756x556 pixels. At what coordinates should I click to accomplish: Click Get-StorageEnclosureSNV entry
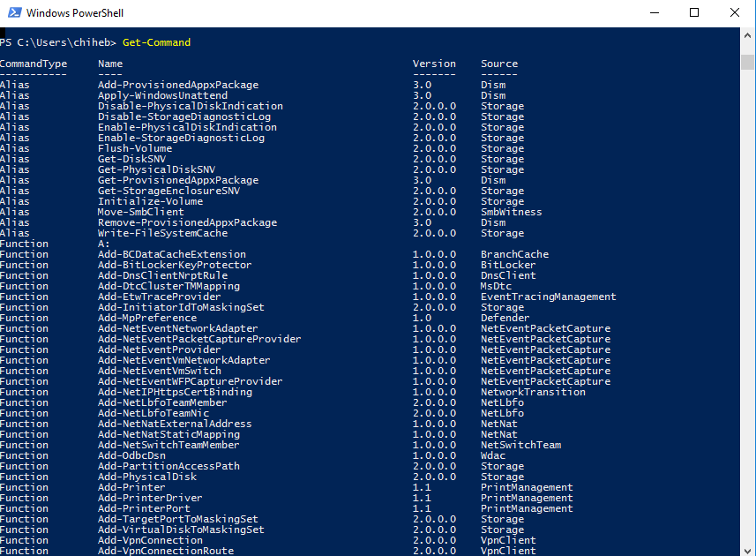point(168,191)
